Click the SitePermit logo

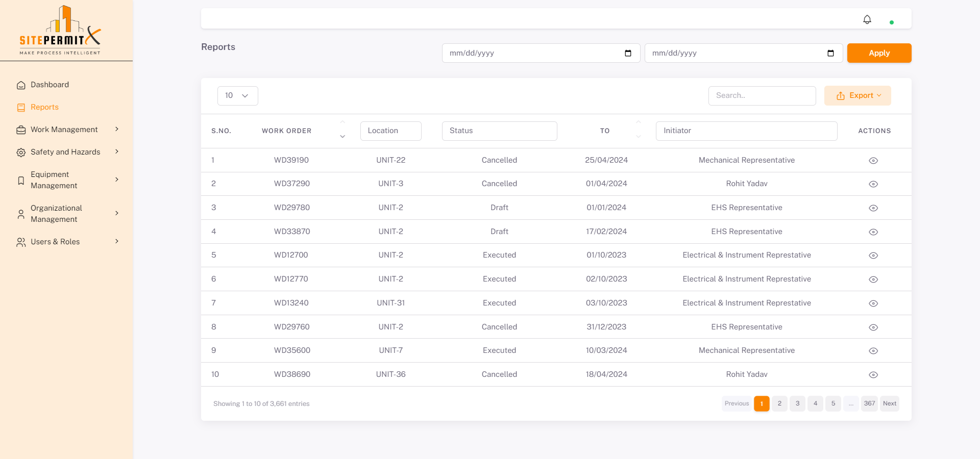click(x=60, y=31)
